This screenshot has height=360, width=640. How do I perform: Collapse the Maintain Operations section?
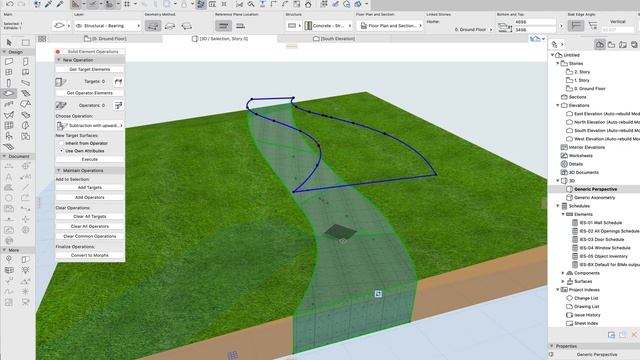59,171
